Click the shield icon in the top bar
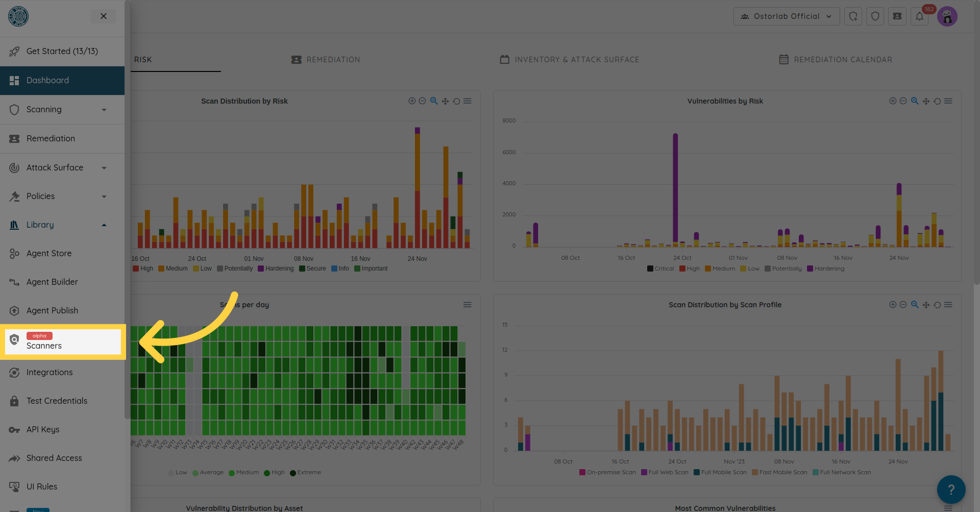980x512 pixels. pyautogui.click(x=875, y=16)
